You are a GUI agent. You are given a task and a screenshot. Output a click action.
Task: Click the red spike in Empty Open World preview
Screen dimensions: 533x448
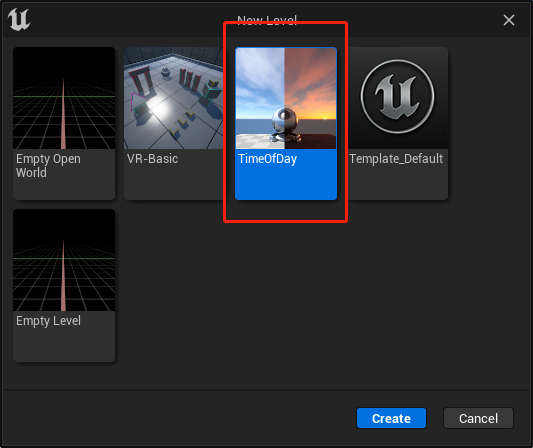coord(63,114)
